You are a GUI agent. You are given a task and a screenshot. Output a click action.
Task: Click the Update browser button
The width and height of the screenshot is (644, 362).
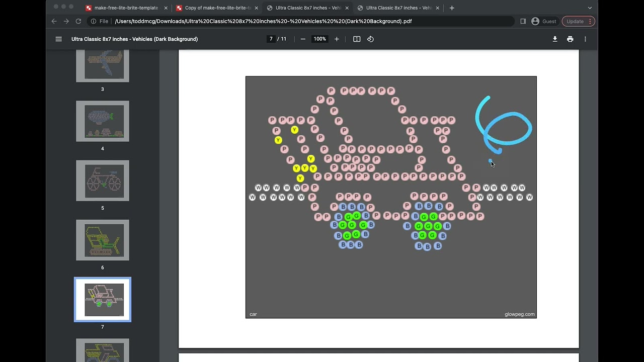pyautogui.click(x=575, y=21)
